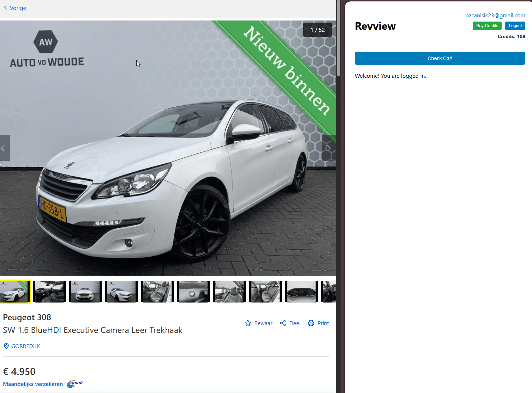Print the listing using the printer icon
Viewport: 532px width, 393px height.
[x=311, y=323]
